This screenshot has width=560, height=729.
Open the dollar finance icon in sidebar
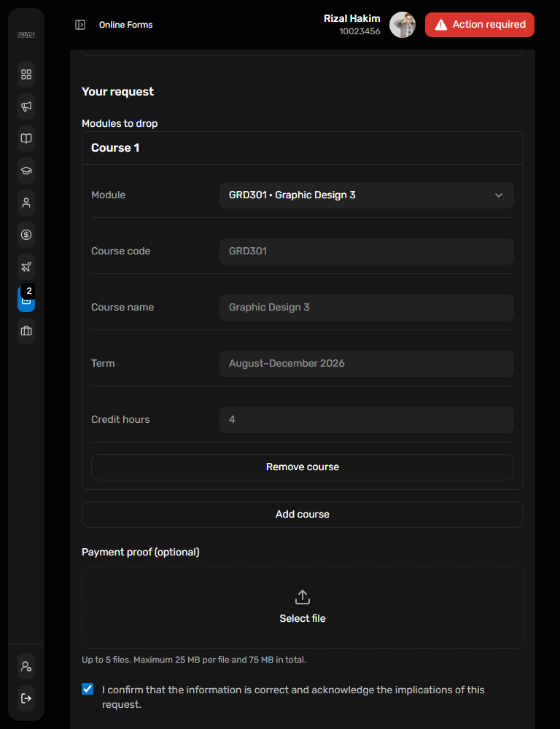26,235
